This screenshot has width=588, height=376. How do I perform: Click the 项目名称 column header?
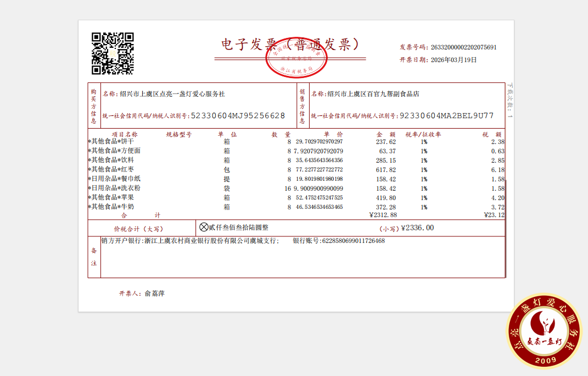click(125, 134)
